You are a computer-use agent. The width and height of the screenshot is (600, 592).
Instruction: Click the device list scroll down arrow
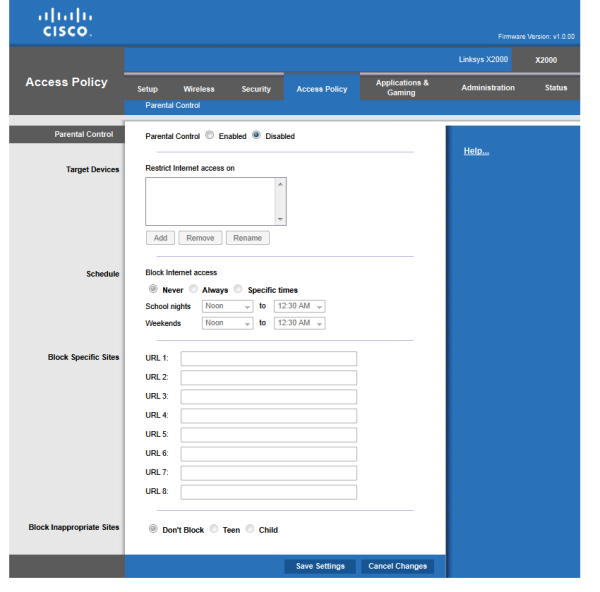[x=281, y=219]
